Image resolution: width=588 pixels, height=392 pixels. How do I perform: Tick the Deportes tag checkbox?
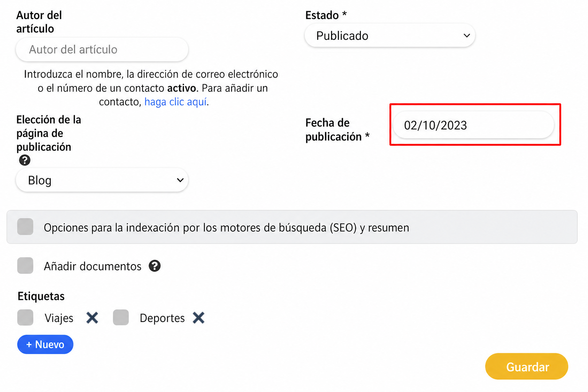[121, 318]
